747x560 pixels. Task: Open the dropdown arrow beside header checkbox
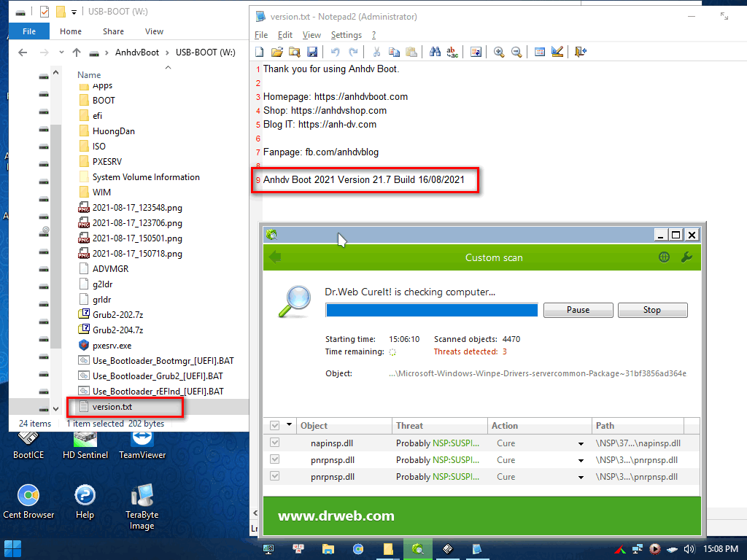click(289, 424)
